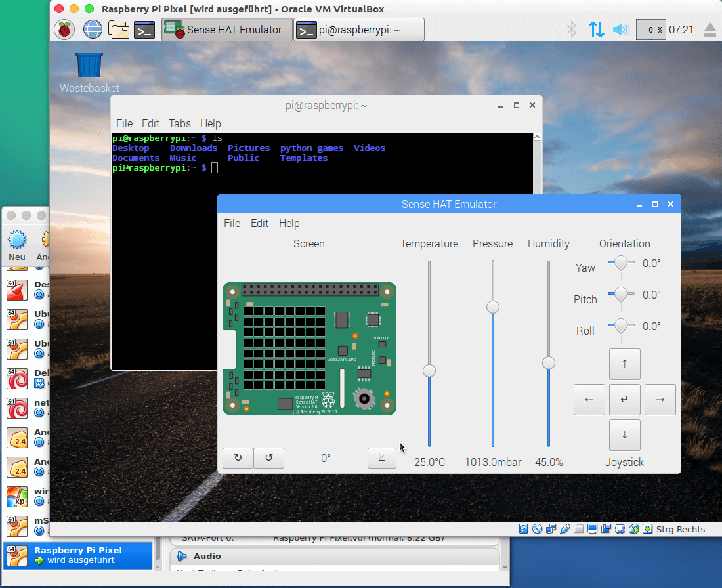The height and width of the screenshot is (588, 722).
Task: Click the Bluetooth tray icon
Action: pyautogui.click(x=572, y=30)
